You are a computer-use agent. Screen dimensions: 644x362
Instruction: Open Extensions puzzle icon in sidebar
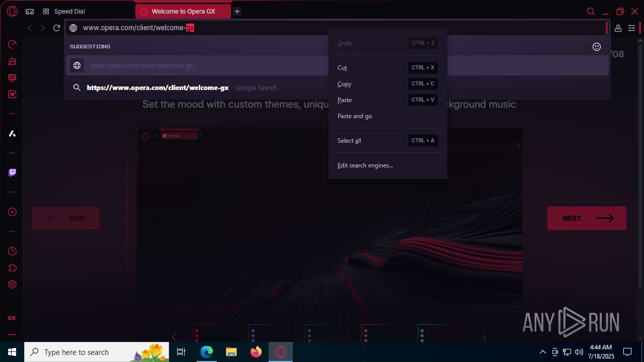(12, 268)
